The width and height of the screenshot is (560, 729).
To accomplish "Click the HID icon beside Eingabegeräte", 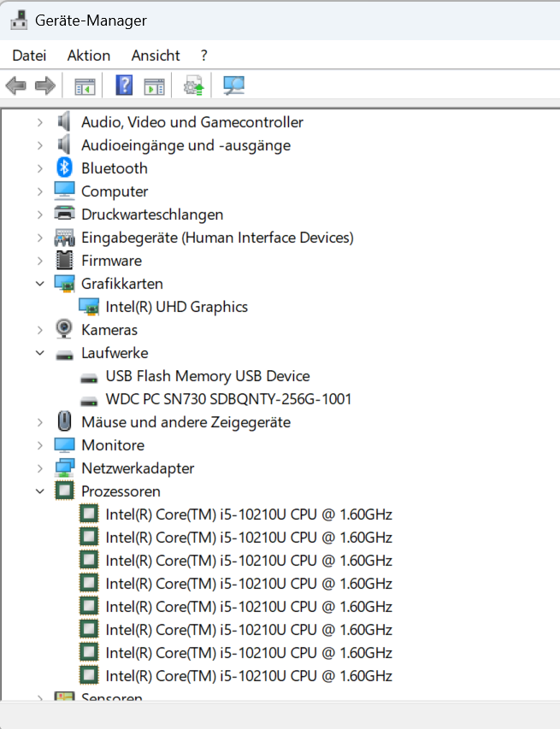I will coord(64,237).
